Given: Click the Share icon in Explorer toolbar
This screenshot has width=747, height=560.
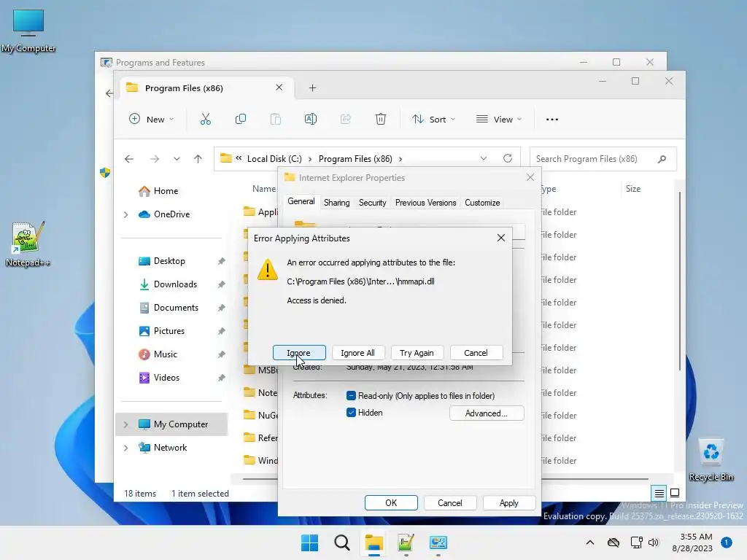Looking at the screenshot, I should (346, 119).
